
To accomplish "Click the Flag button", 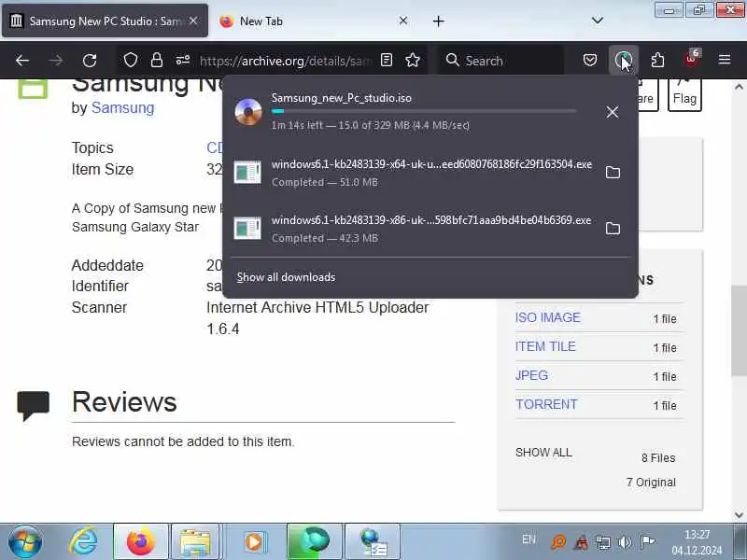I will 684,94.
